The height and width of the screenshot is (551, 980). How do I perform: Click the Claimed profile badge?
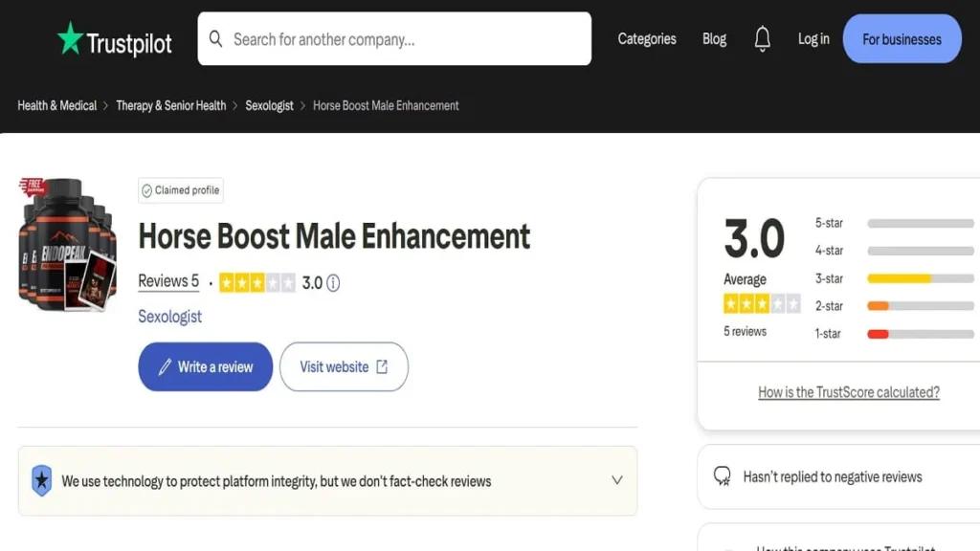[x=181, y=190]
